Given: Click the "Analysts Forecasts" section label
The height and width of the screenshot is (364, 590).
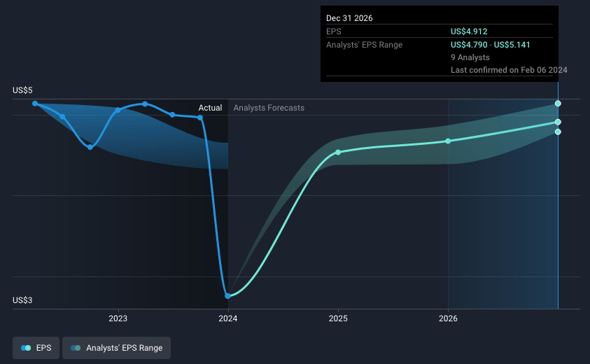Looking at the screenshot, I should pyautogui.click(x=269, y=108).
